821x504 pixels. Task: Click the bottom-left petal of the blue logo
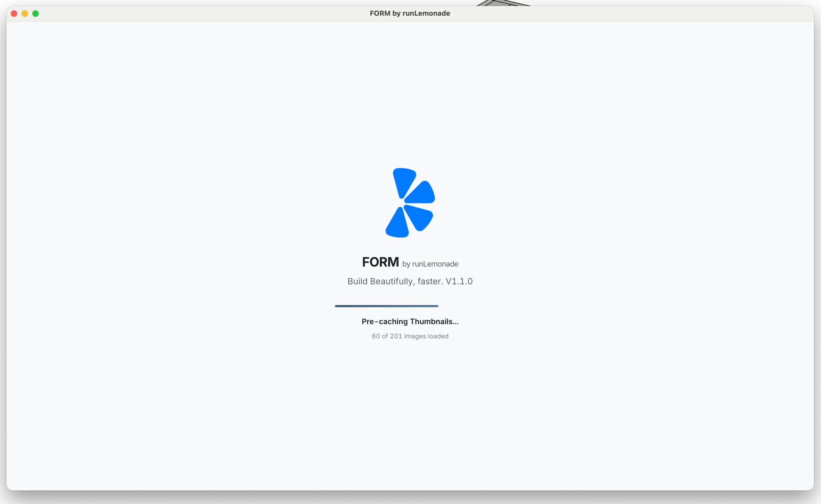click(397, 225)
